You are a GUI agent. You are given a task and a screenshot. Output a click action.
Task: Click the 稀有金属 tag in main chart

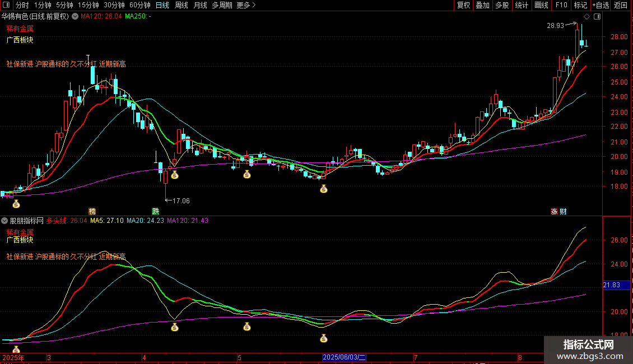tap(20, 29)
